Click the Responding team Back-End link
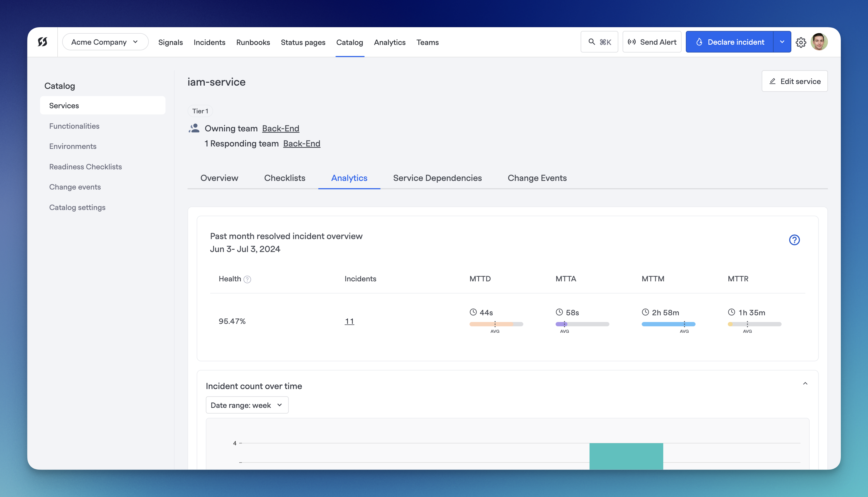The width and height of the screenshot is (868, 497). click(x=302, y=143)
